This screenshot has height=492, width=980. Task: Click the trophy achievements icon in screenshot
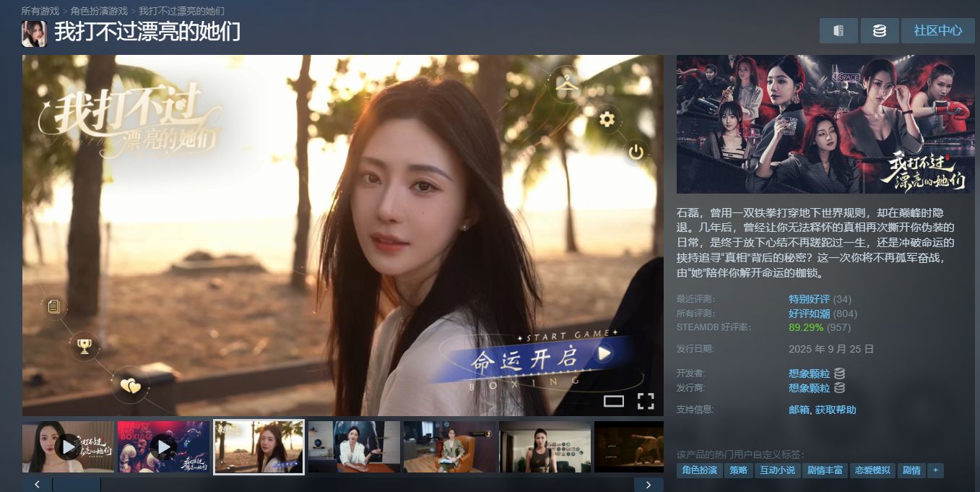(x=84, y=347)
